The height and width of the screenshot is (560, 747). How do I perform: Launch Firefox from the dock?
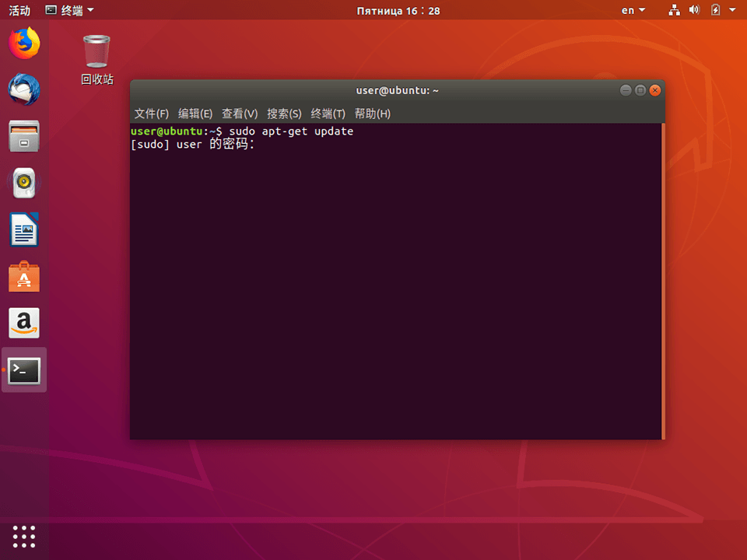pos(23,44)
